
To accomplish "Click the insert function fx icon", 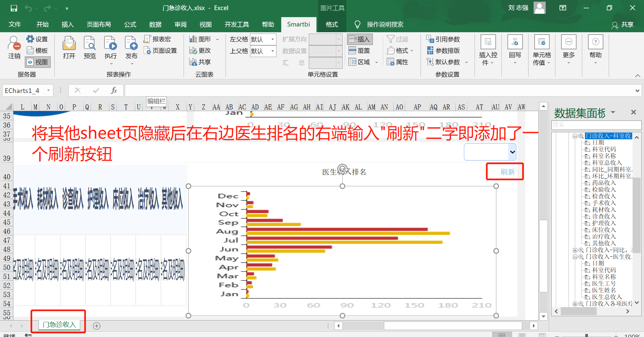I will 114,91.
